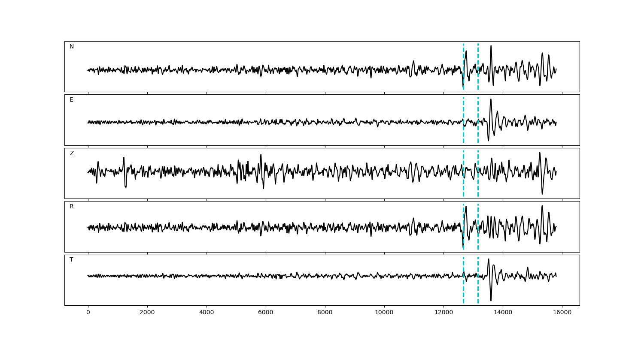Click the 2000 x-axis tick label
Viewport: 644px width, 343px height.
click(147, 313)
